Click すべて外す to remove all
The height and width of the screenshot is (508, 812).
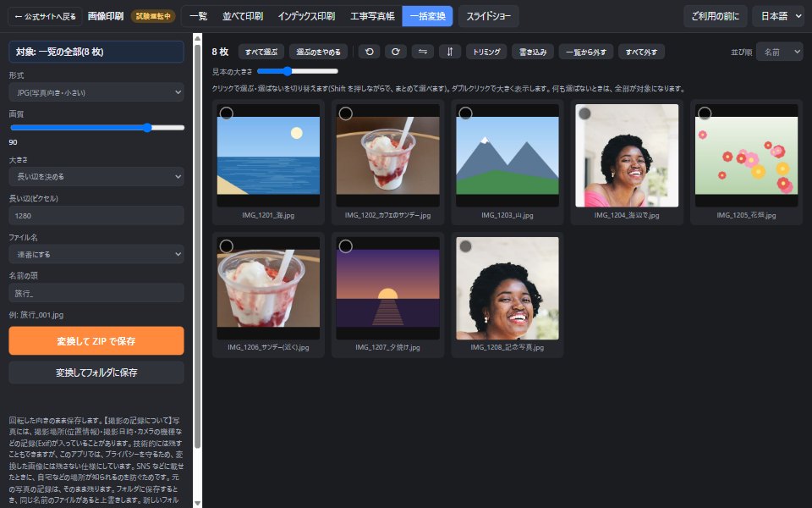[x=641, y=52]
